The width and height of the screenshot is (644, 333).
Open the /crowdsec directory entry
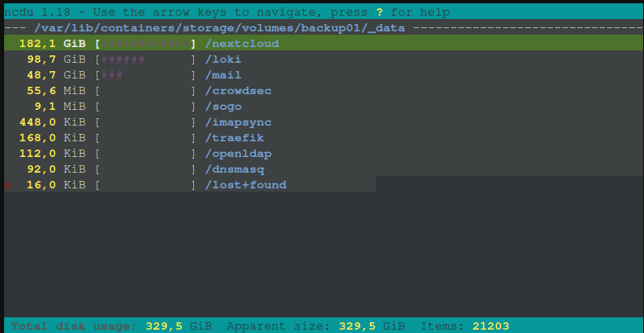click(239, 91)
